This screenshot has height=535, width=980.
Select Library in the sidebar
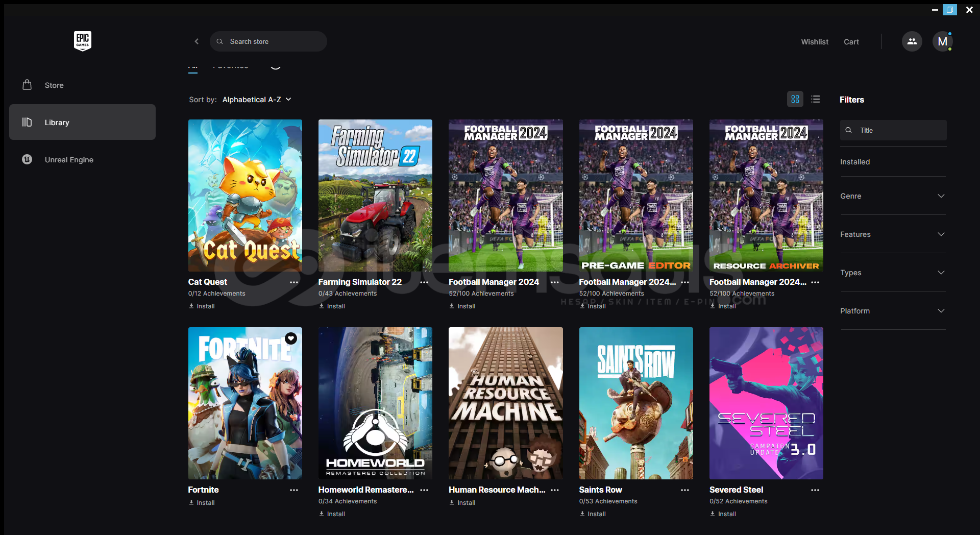(x=82, y=122)
